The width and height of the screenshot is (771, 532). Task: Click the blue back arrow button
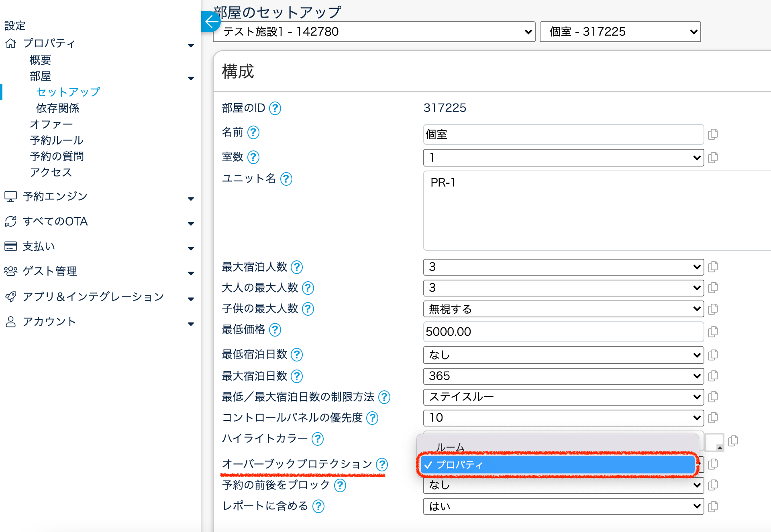point(210,22)
